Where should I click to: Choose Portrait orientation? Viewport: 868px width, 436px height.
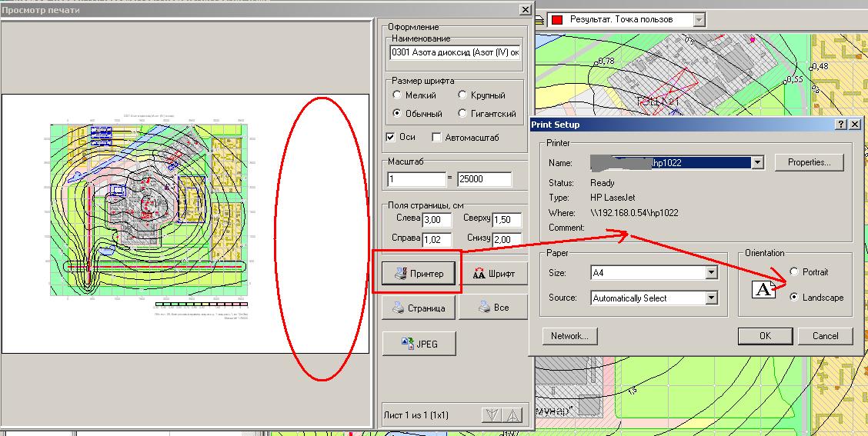pyautogui.click(x=794, y=272)
